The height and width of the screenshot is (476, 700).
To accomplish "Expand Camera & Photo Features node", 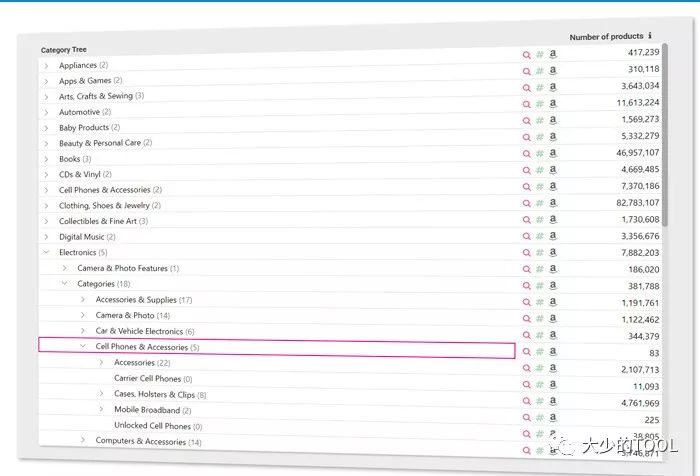I will pos(64,268).
